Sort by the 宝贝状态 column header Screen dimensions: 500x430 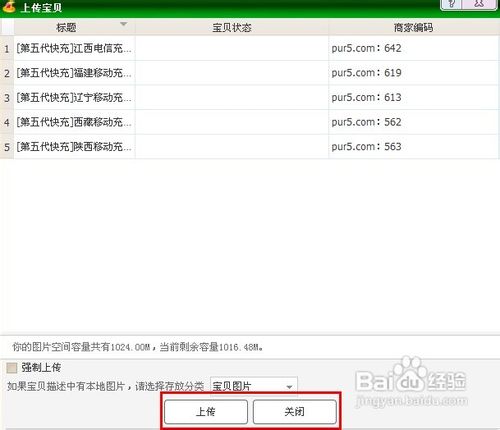[x=232, y=27]
